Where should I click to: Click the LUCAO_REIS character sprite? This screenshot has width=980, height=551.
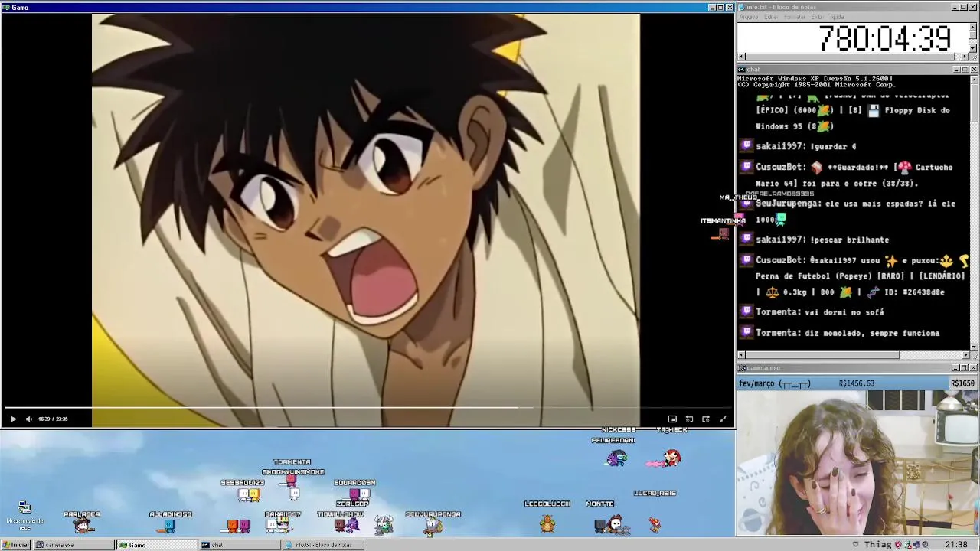[x=655, y=524]
